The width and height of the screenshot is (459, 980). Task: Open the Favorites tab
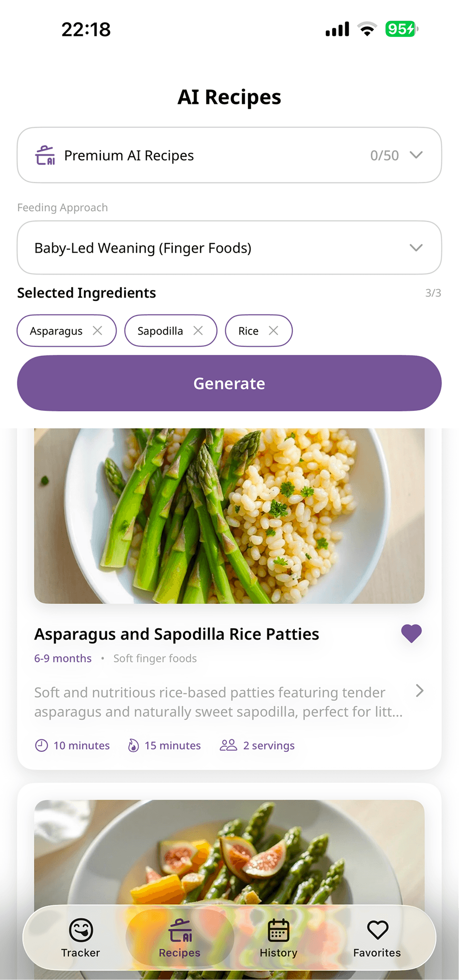pyautogui.click(x=377, y=938)
